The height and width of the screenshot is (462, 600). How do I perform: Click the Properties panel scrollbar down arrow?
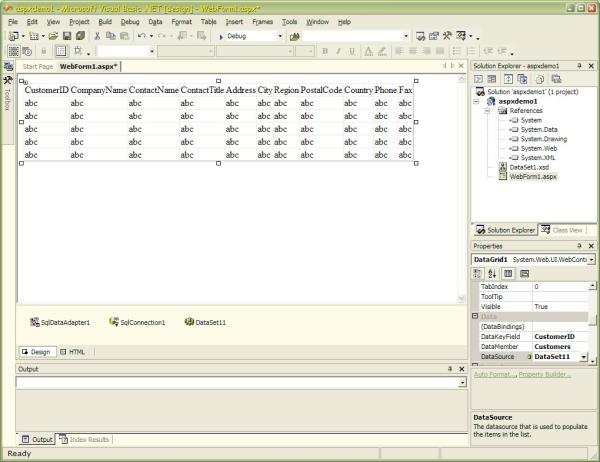pos(592,361)
